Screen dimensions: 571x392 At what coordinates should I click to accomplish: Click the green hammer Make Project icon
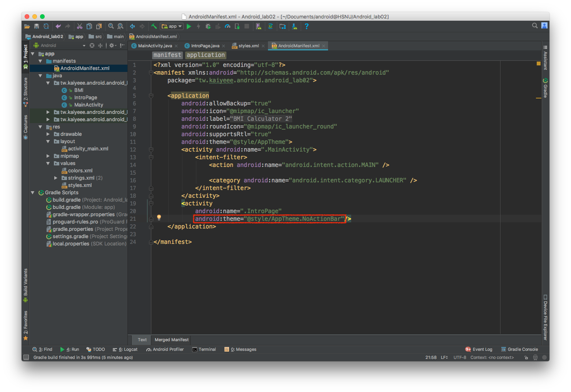coord(154,26)
